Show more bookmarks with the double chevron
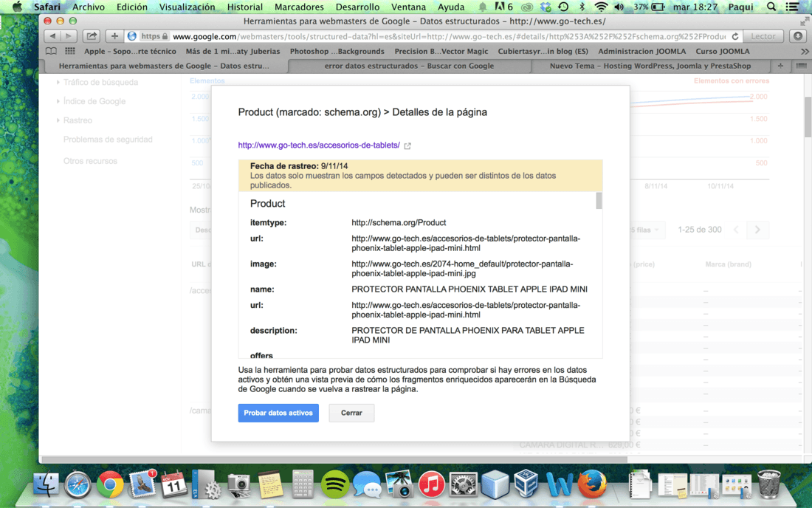This screenshot has height=508, width=812. click(x=804, y=51)
